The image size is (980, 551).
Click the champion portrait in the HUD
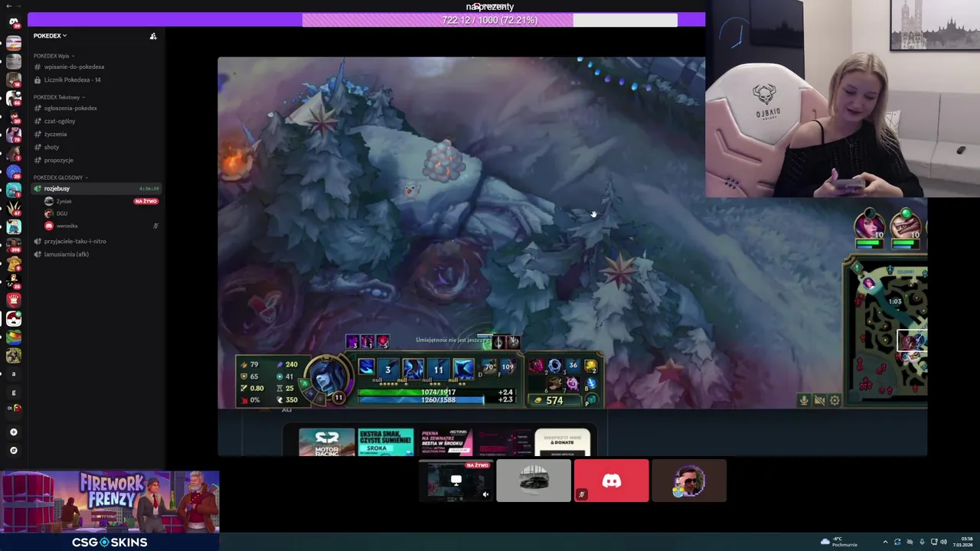click(x=328, y=376)
